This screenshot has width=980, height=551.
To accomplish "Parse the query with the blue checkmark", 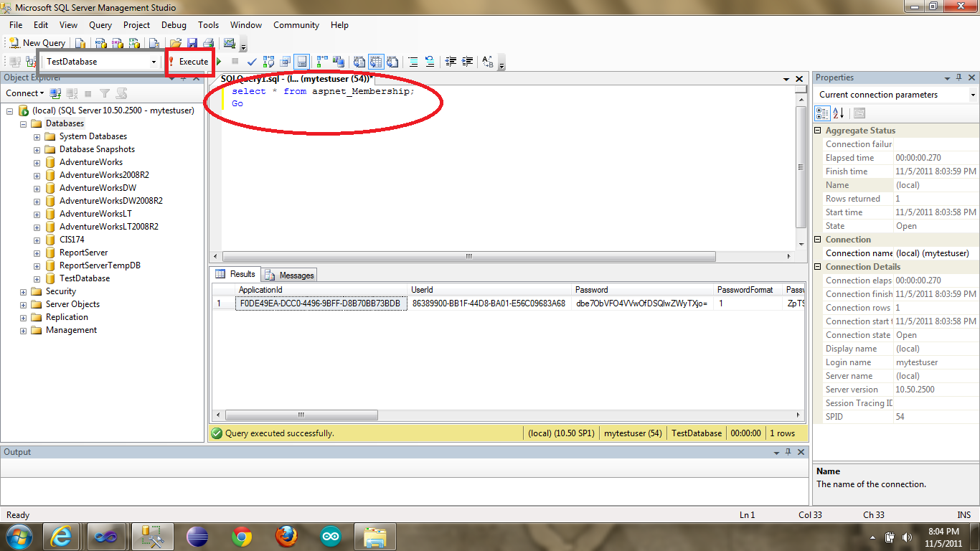I will point(252,62).
